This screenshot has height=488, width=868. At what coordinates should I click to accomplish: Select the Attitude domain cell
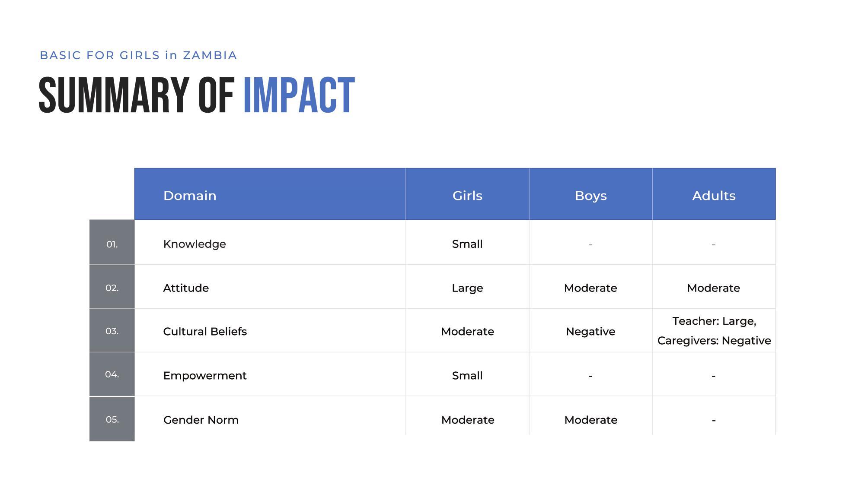click(270, 287)
